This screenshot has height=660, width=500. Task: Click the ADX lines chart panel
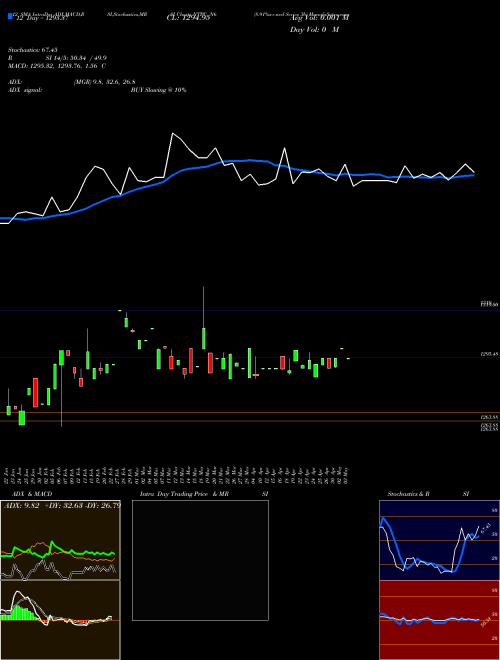click(60, 540)
